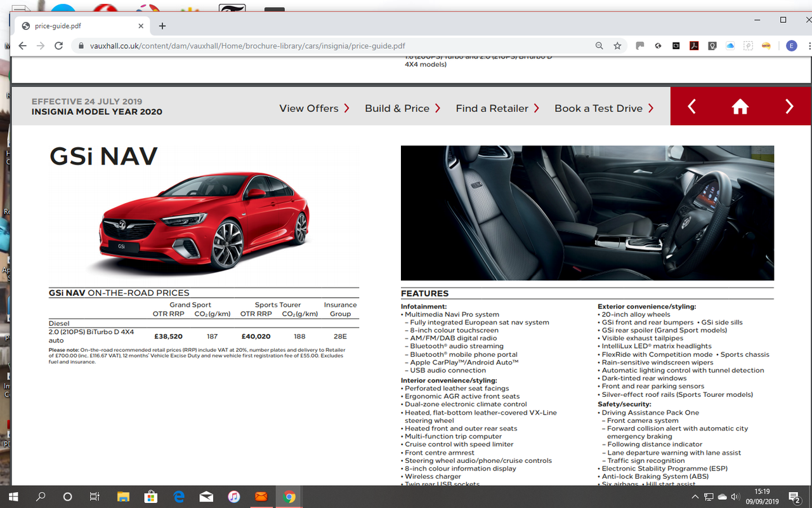Open the Chrome profile avatar E
The width and height of the screenshot is (812, 508).
pyautogui.click(x=791, y=46)
